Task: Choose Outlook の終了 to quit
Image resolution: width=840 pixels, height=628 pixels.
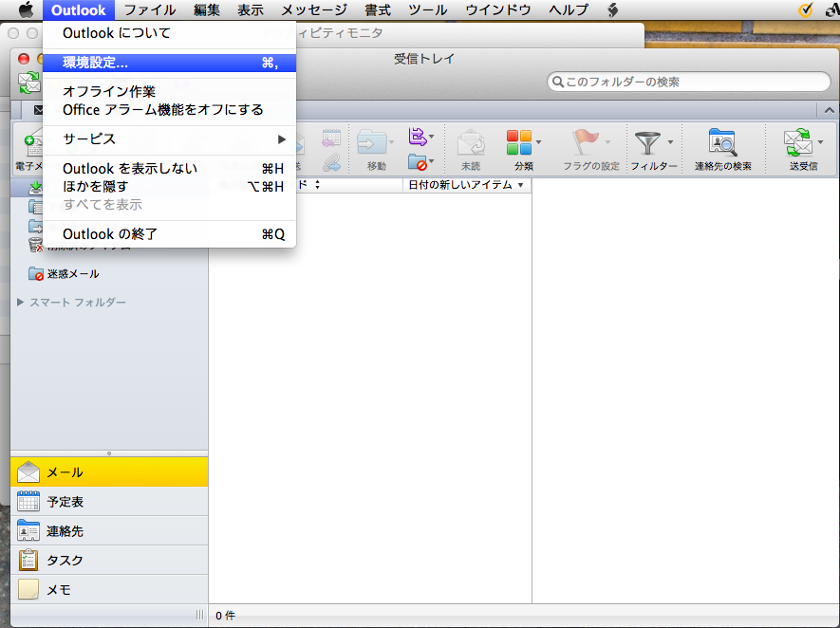Action: click(x=109, y=234)
